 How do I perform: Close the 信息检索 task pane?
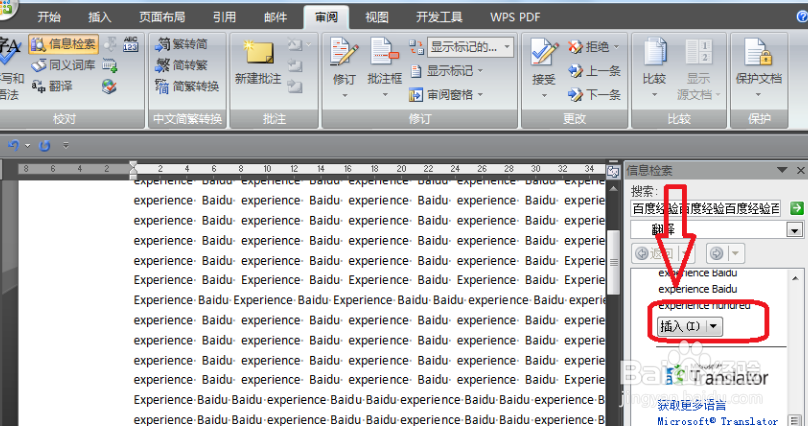point(800,170)
